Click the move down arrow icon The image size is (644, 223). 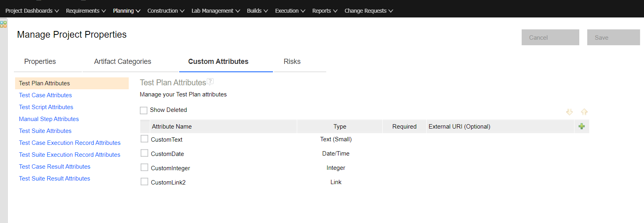(569, 112)
